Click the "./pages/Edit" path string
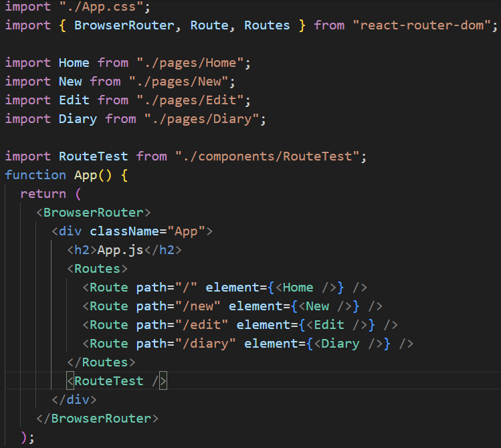Viewport: 501px width, 448px height. pos(190,100)
